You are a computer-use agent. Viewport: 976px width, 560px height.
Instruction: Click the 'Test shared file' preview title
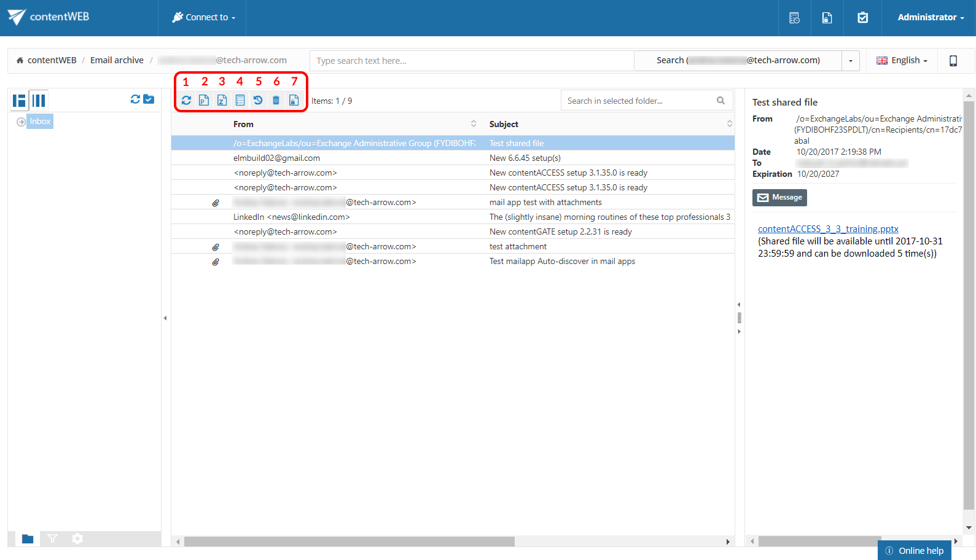pos(785,103)
